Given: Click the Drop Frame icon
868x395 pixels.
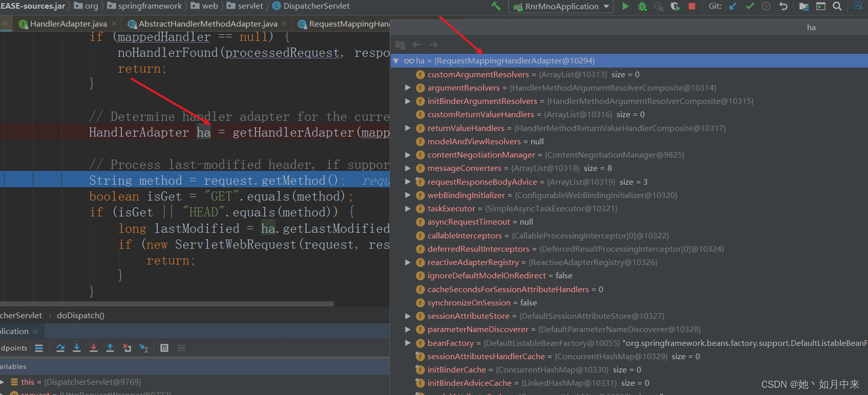Looking at the screenshot, I should click(127, 348).
